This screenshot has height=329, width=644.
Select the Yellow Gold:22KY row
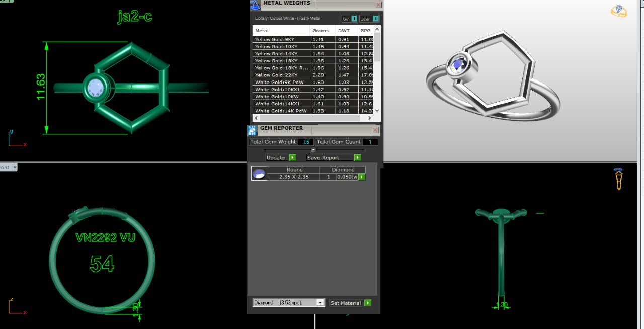[313, 75]
